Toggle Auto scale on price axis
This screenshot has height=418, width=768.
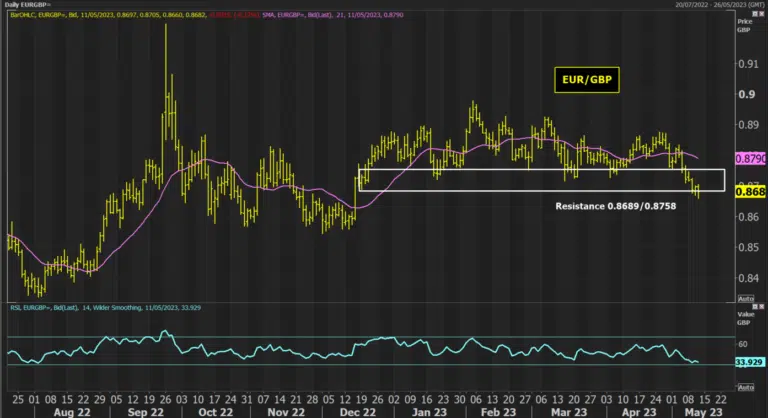[x=746, y=298]
